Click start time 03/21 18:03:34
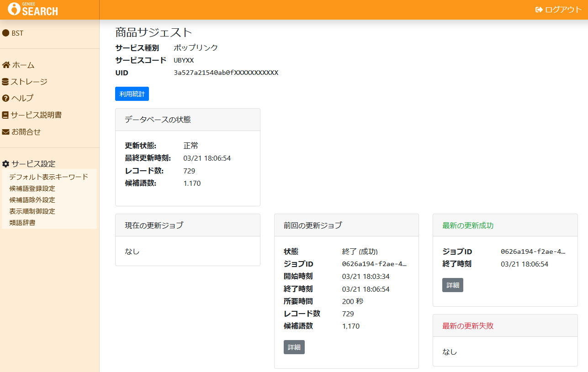588x372 pixels. click(x=366, y=276)
